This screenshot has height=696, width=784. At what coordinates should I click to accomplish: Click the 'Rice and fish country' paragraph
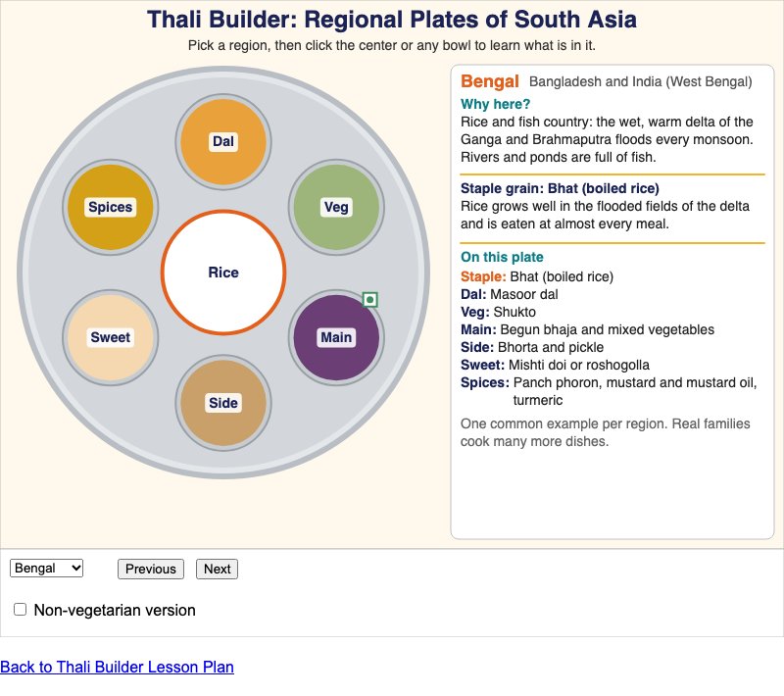[x=607, y=139]
